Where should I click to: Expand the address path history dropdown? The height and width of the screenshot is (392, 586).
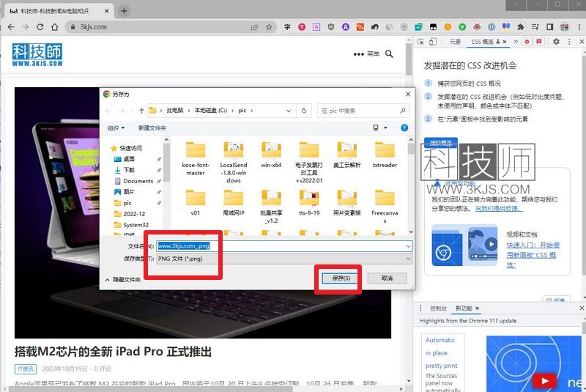click(x=288, y=111)
